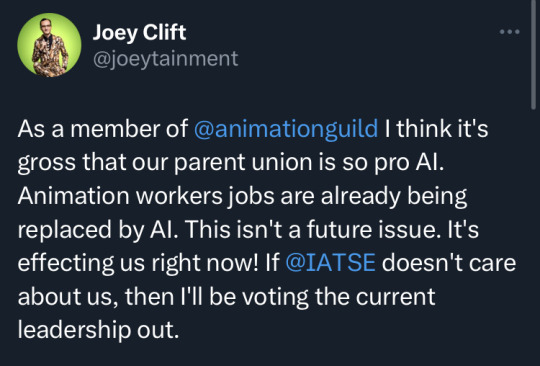Click the phrase "doesn't care" after @IATSE
540x366 pixels.
point(449,263)
